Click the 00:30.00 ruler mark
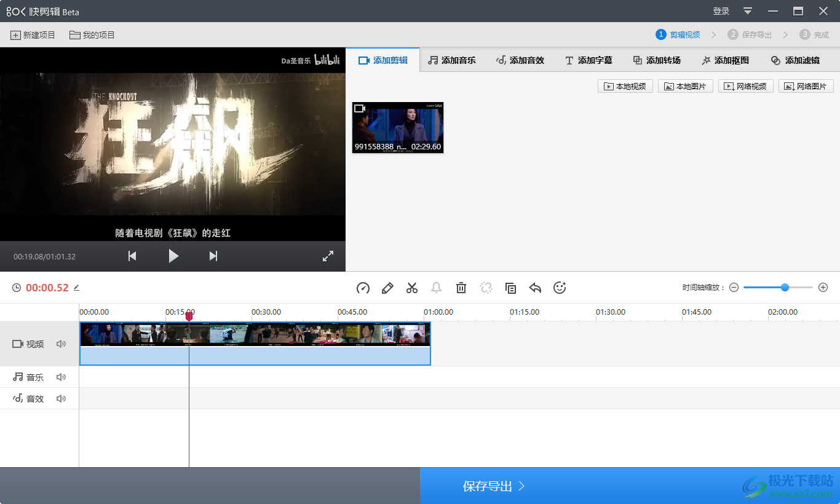Viewport: 840px width, 504px height. coord(266,312)
